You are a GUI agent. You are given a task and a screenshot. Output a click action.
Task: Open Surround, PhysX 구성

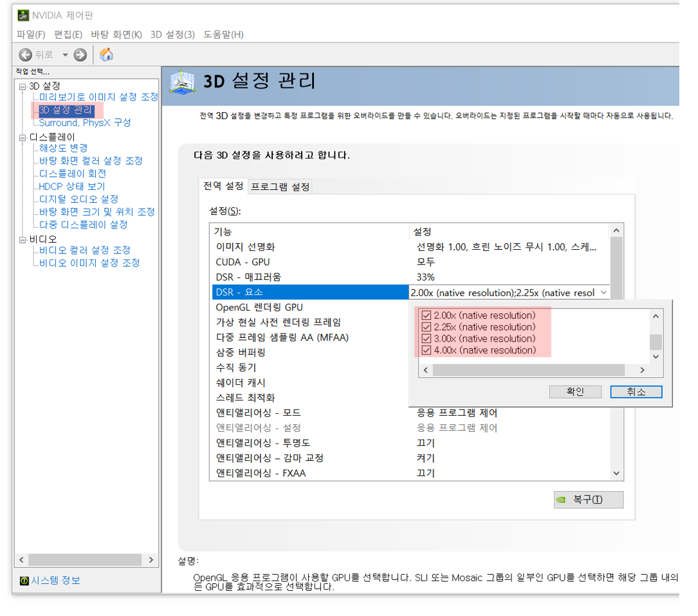pyautogui.click(x=84, y=123)
